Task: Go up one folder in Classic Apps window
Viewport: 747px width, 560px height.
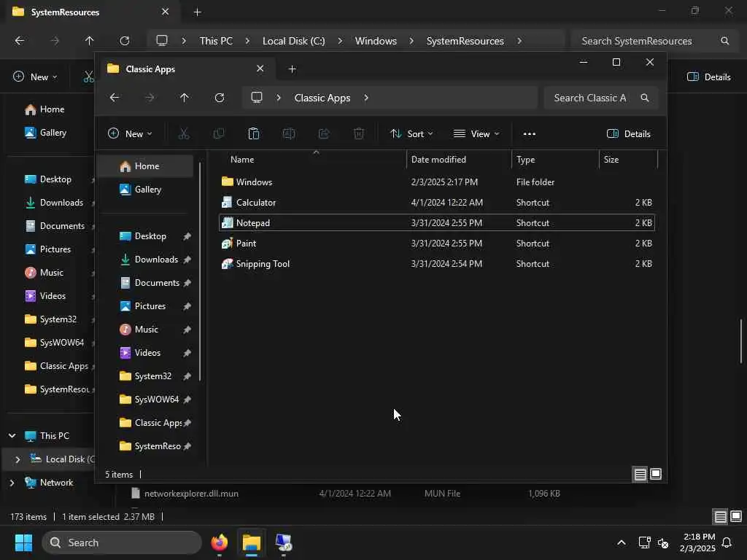Action: [185, 98]
